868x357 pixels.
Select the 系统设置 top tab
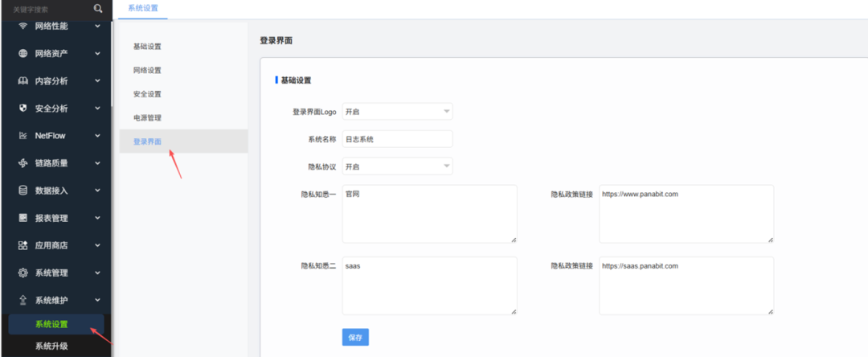point(143,8)
